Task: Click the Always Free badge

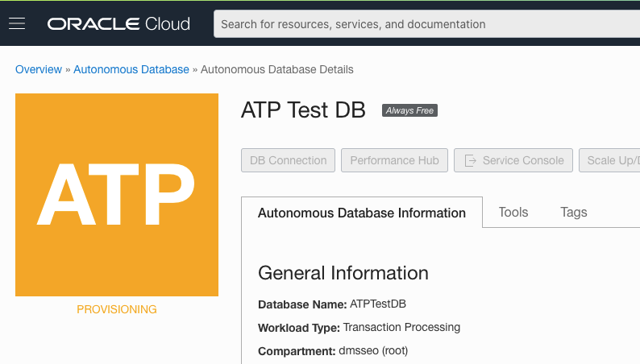Action: [x=409, y=110]
